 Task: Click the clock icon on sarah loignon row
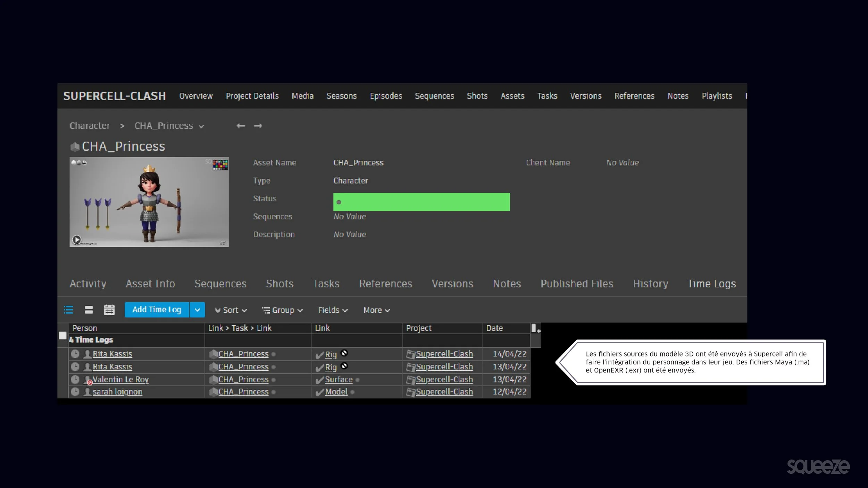click(x=75, y=392)
